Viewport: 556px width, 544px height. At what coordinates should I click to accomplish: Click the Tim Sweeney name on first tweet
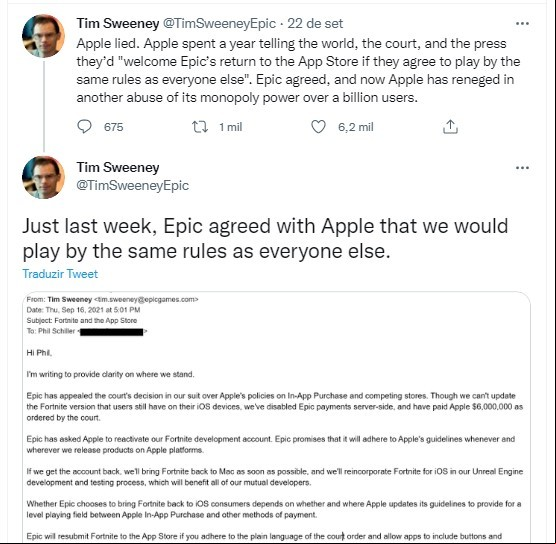(x=118, y=23)
